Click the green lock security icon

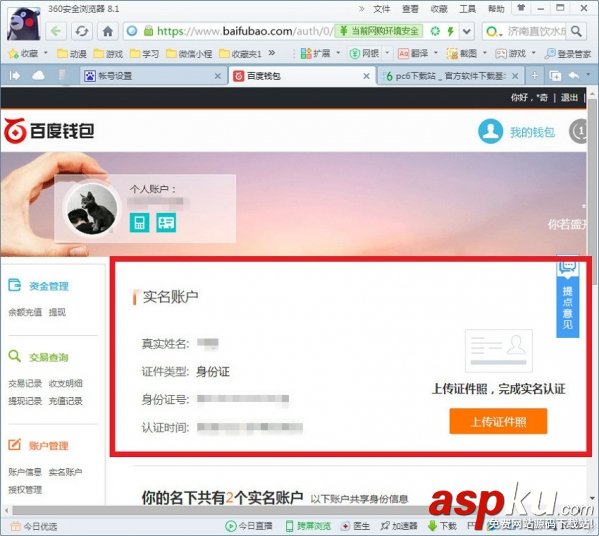tap(148, 31)
